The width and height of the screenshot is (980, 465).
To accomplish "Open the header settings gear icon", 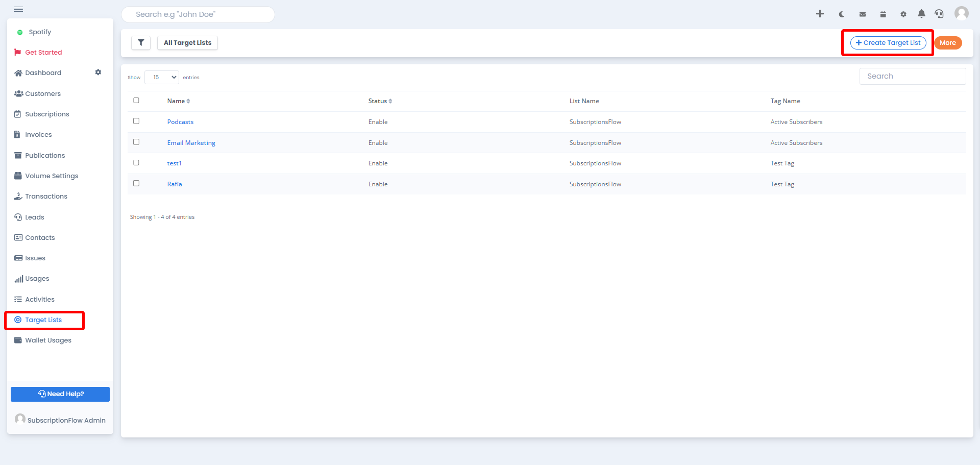I will [903, 14].
